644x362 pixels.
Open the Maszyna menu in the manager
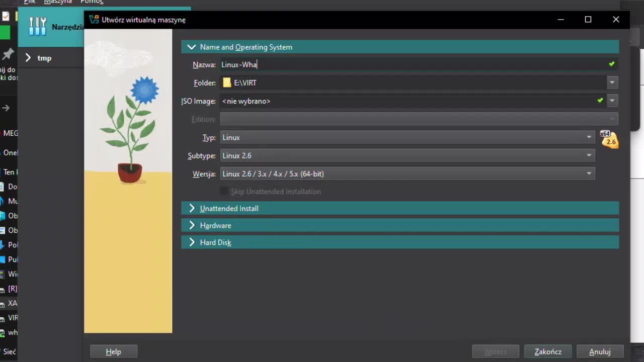coord(58,2)
